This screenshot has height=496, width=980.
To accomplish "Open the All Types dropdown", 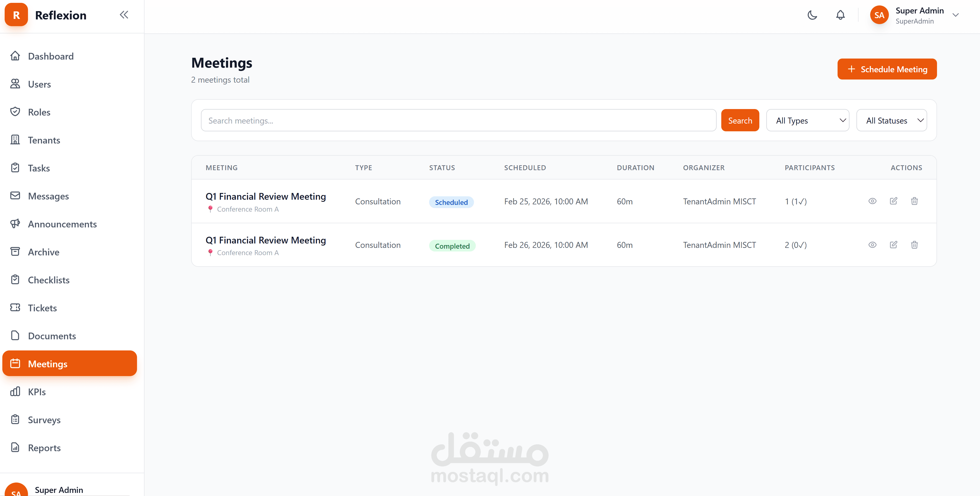I will coord(807,121).
